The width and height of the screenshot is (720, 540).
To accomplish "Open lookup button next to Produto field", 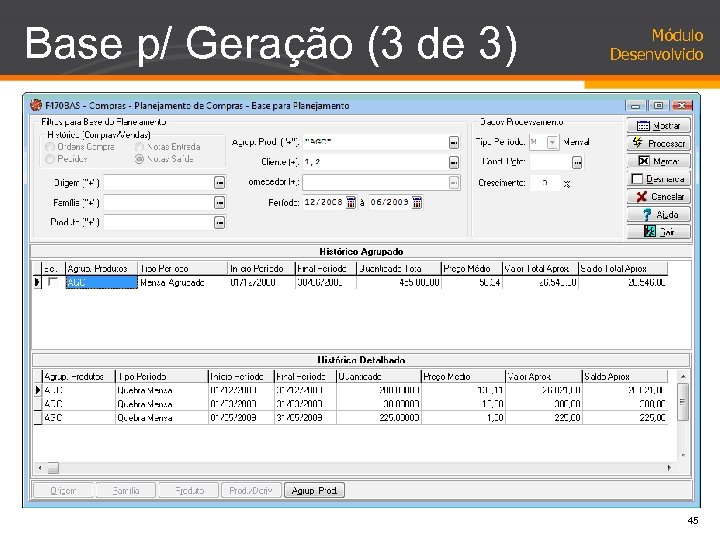I will pos(219,223).
